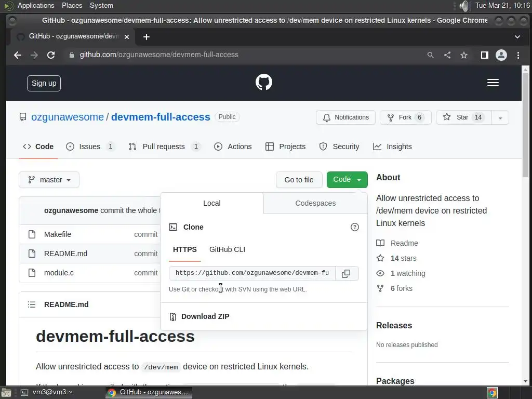The image size is (532, 399).
Task: Open the System menu
Action: point(101,6)
